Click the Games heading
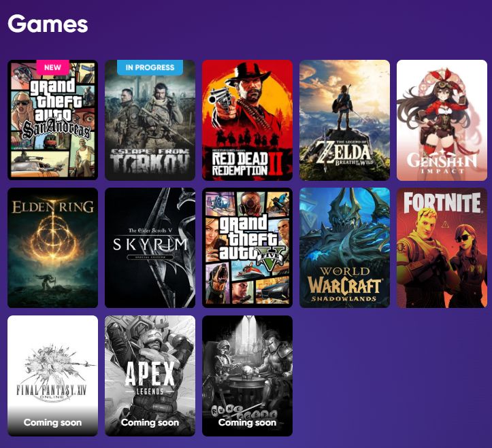Screen dimensions: 492x448 (x=48, y=24)
